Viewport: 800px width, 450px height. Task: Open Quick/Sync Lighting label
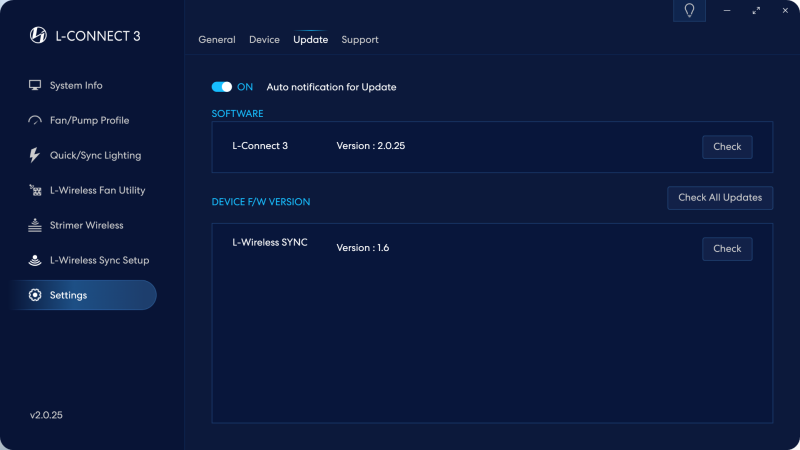point(95,156)
